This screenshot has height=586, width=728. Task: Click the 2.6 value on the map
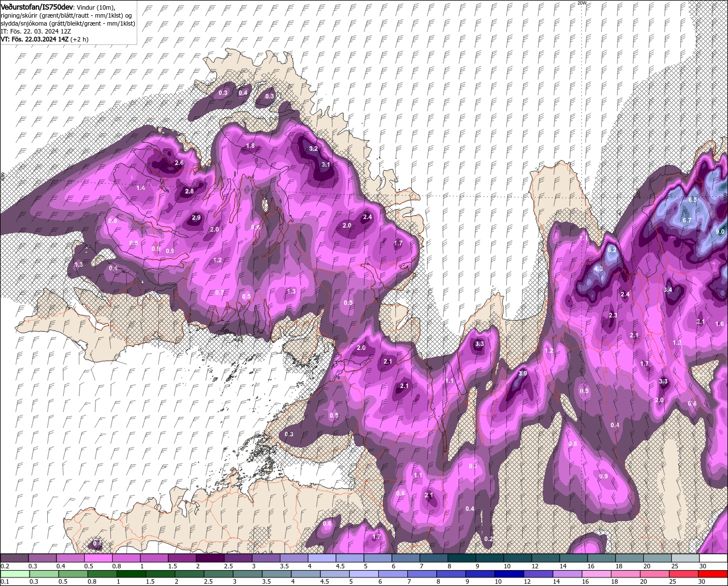[x=179, y=163]
